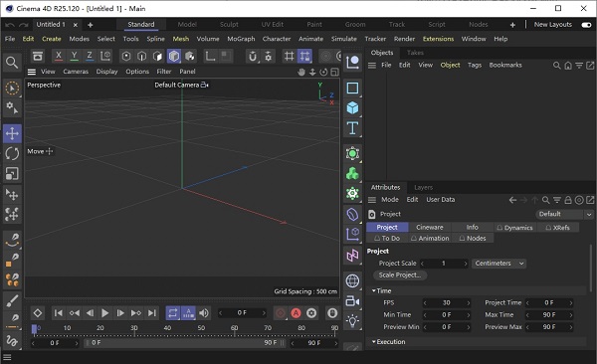The width and height of the screenshot is (597, 364).
Task: Add a Light object
Action: [x=352, y=320]
